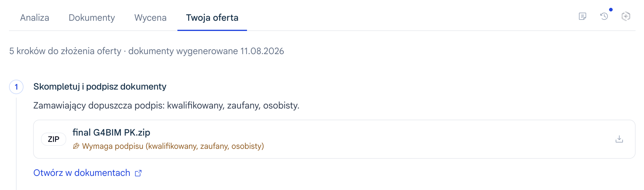Click the final G4BIM PK.zip filename
The width and height of the screenshot is (644, 190).
tap(111, 132)
